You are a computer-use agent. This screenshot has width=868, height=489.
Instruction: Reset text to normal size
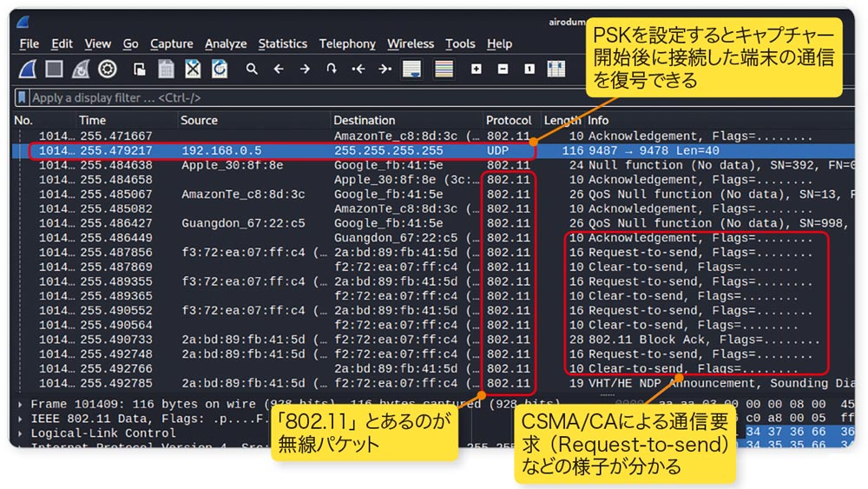tap(529, 69)
